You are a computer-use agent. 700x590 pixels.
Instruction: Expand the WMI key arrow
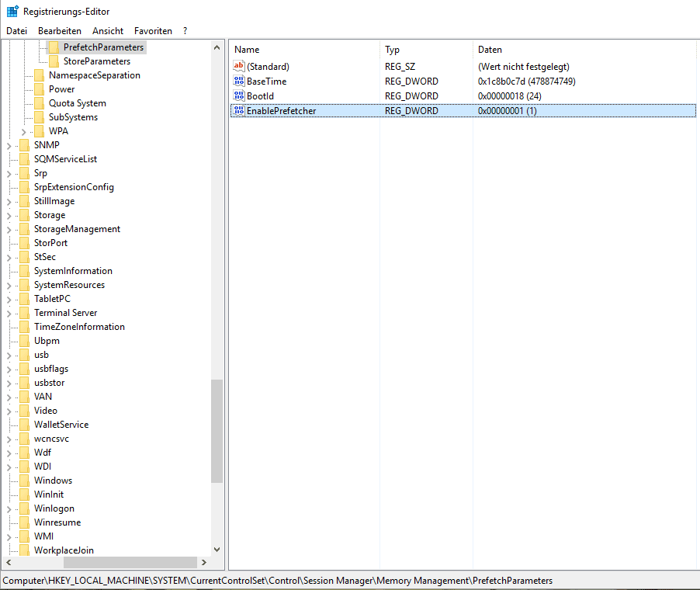9,537
